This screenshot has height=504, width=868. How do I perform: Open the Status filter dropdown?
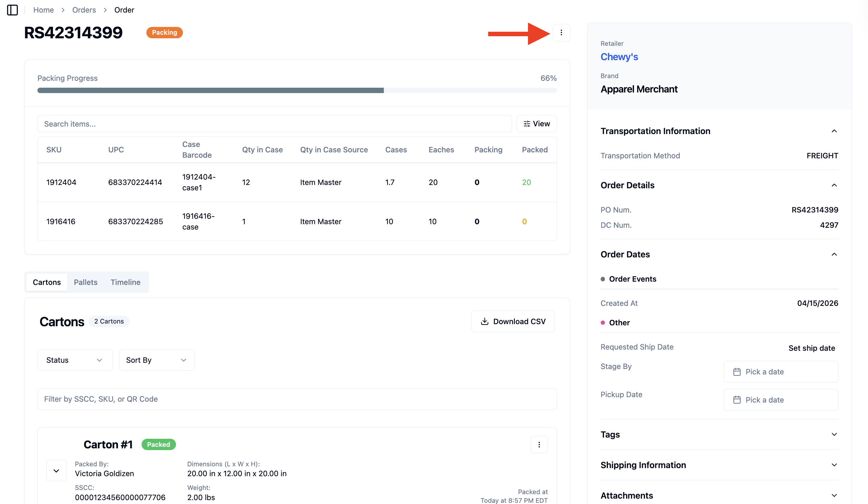[x=75, y=360]
